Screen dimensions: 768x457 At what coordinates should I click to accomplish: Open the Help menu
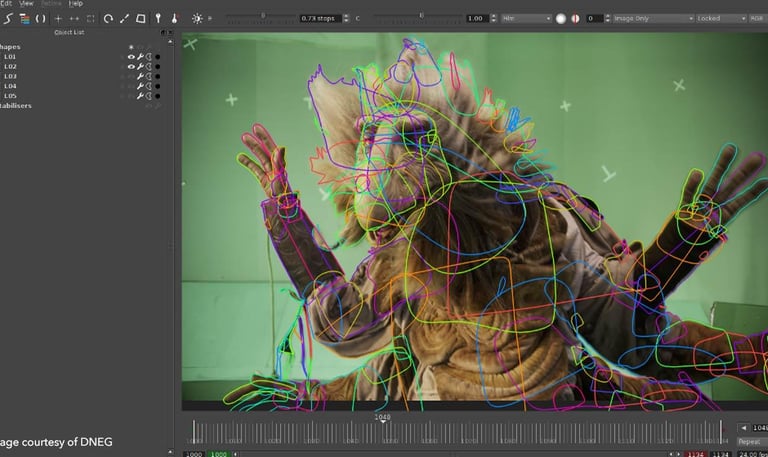[x=76, y=4]
